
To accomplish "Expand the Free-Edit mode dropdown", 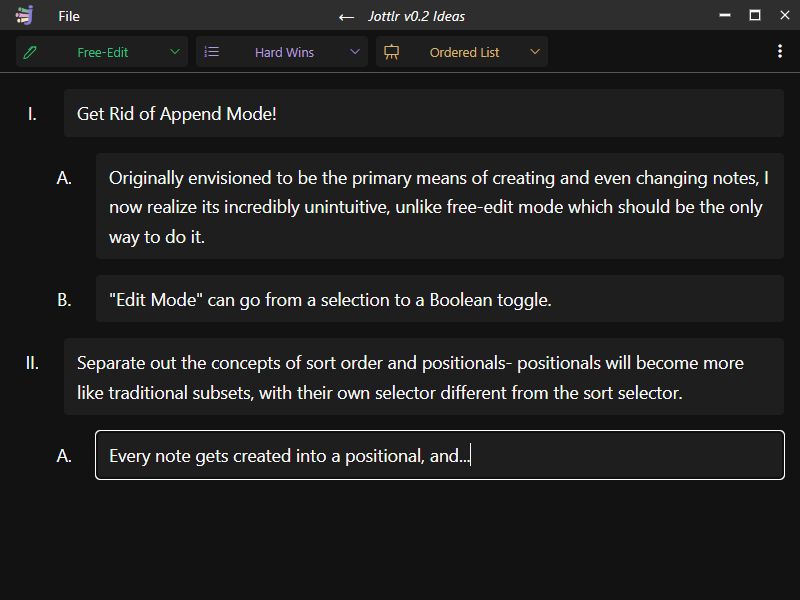I will pos(175,52).
